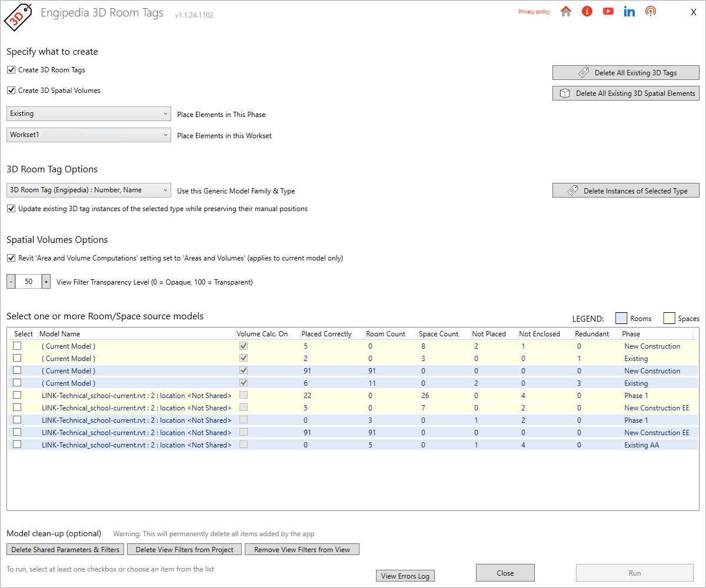Click Delete All Existing 3D Spatial Elements
706x588 pixels.
click(626, 93)
